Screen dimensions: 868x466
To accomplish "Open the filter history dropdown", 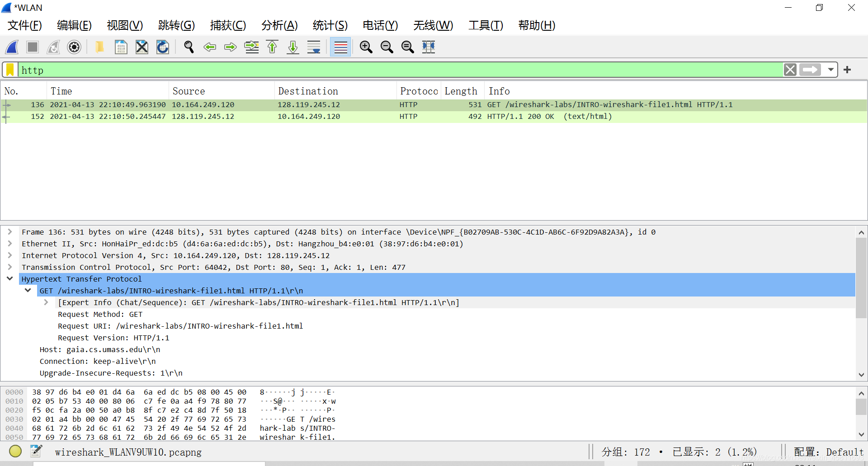I will (x=831, y=70).
